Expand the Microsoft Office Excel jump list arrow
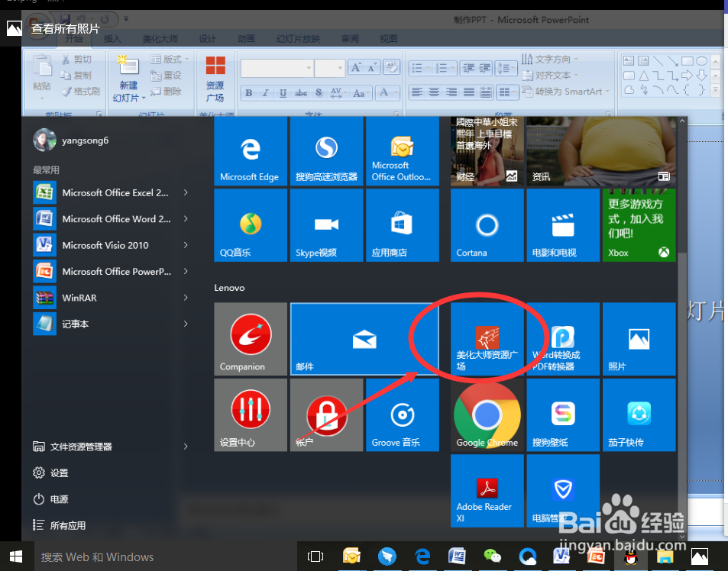Screen dimensions: 728x571 tap(186, 192)
